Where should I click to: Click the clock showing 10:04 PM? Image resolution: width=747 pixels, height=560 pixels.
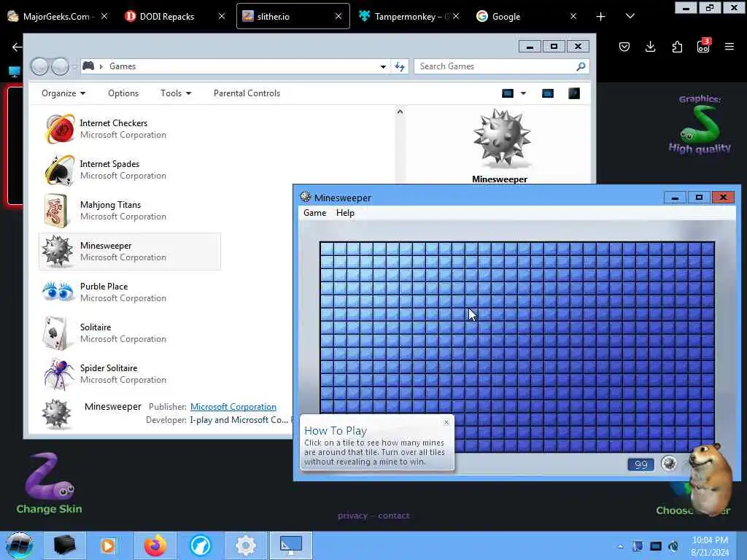point(710,540)
